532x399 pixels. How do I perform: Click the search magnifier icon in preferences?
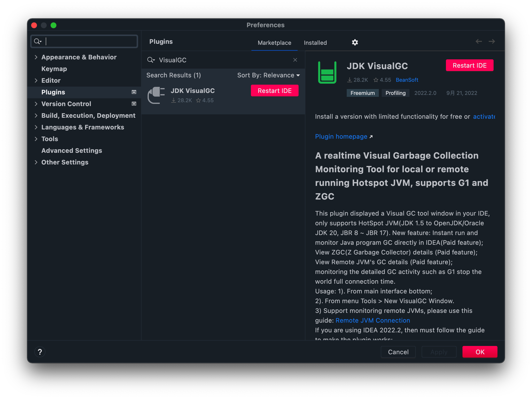[38, 41]
